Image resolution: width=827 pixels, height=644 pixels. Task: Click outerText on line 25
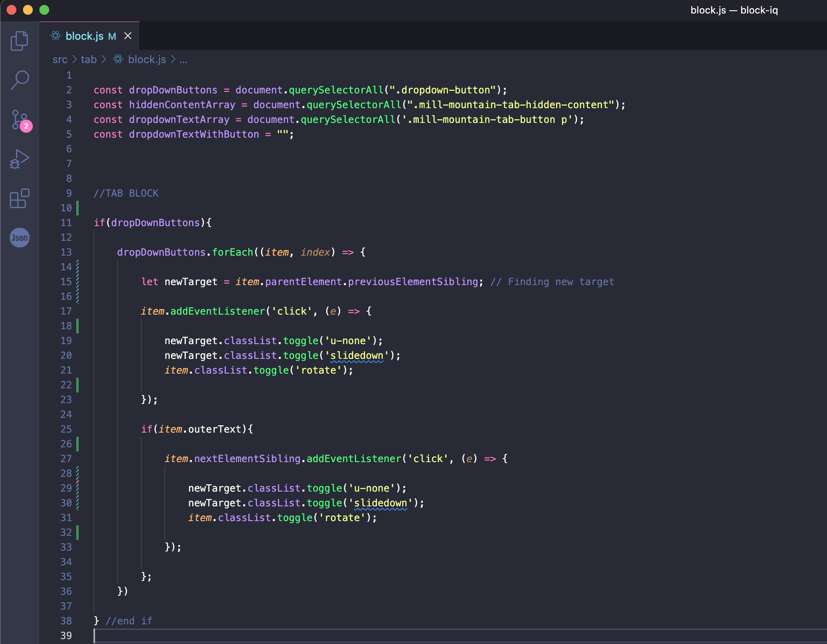pyautogui.click(x=215, y=429)
